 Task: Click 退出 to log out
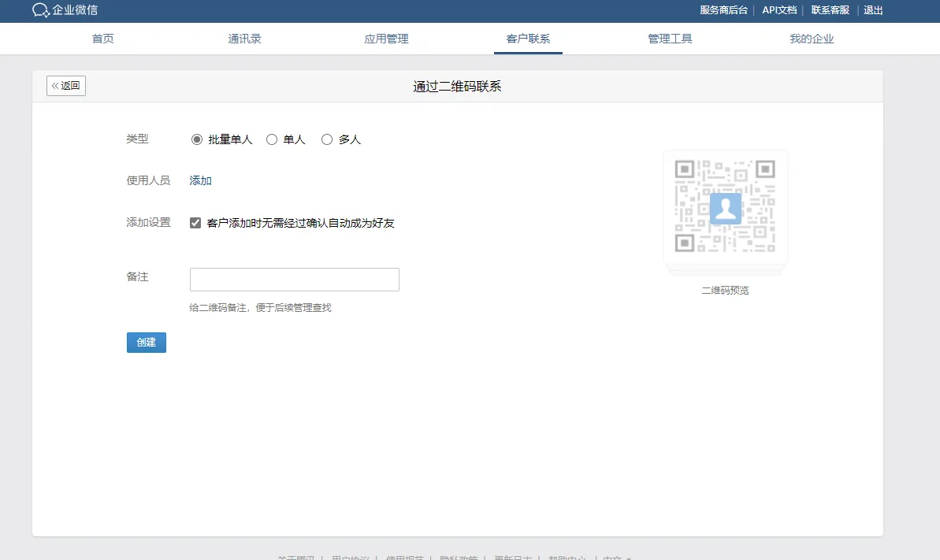coord(873,10)
